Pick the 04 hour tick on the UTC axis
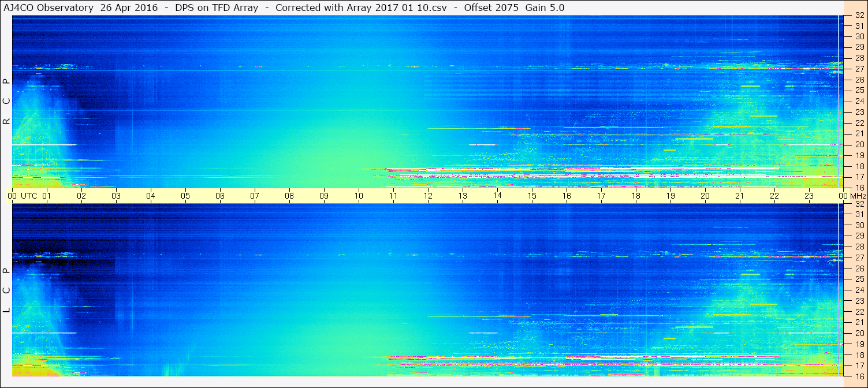Screen dimensions: 868x388 (x=151, y=196)
